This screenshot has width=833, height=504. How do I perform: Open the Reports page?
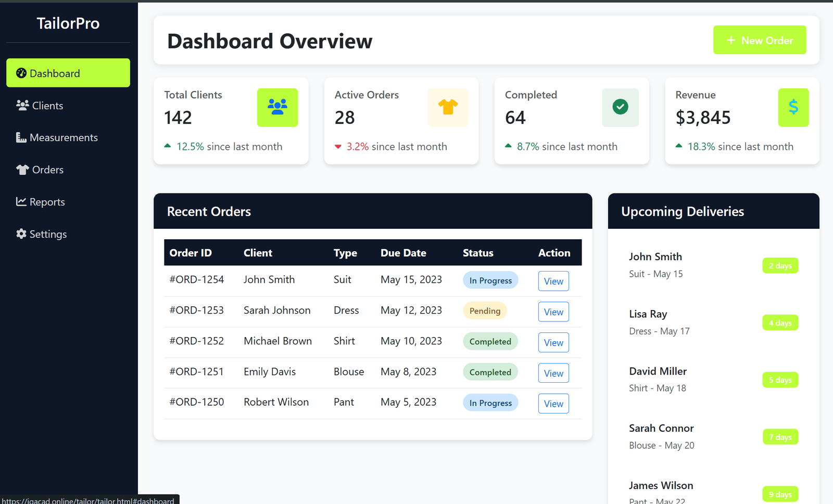47,202
